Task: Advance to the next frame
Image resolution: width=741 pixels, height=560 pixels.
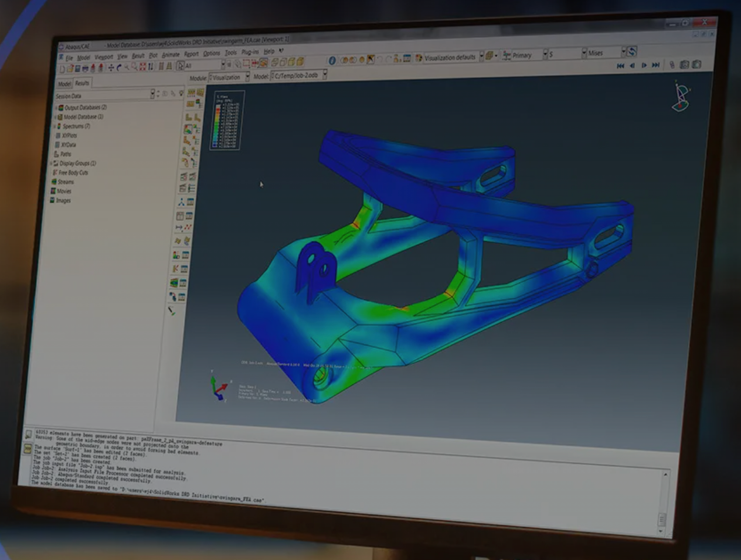Action: [644, 66]
